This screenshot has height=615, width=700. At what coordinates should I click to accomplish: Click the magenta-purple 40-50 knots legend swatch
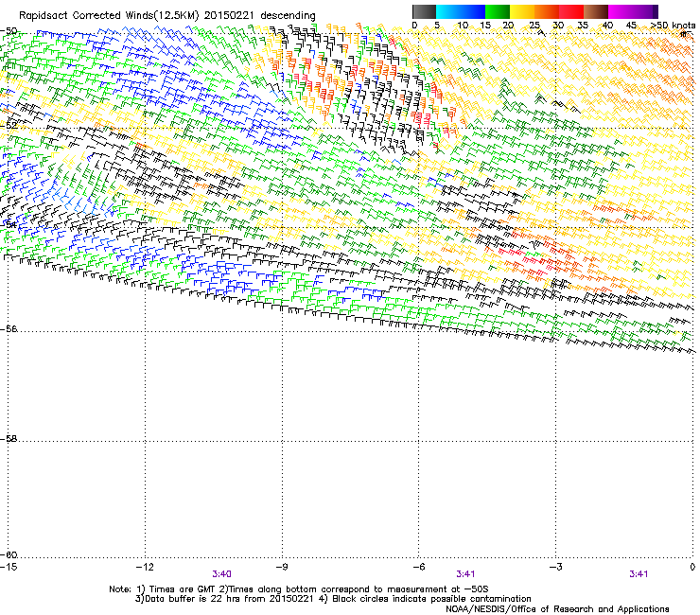[633, 11]
